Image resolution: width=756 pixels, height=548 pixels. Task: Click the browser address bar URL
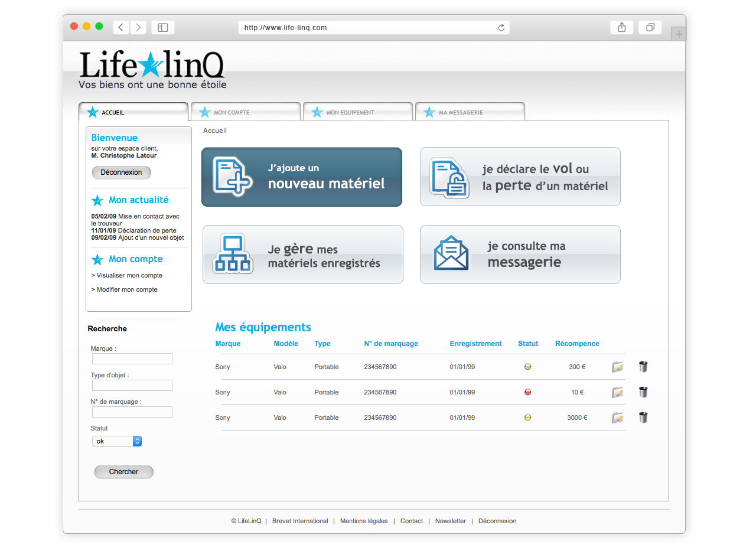[374, 28]
